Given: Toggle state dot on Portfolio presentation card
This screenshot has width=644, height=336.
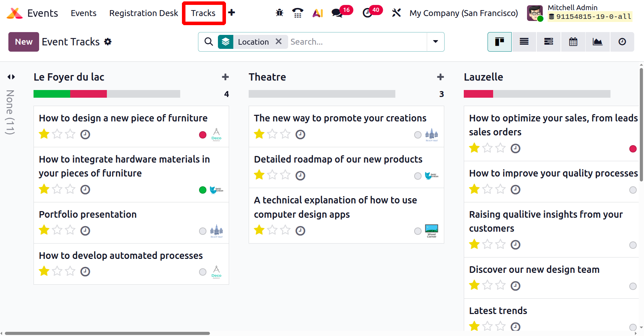Looking at the screenshot, I should point(203,231).
